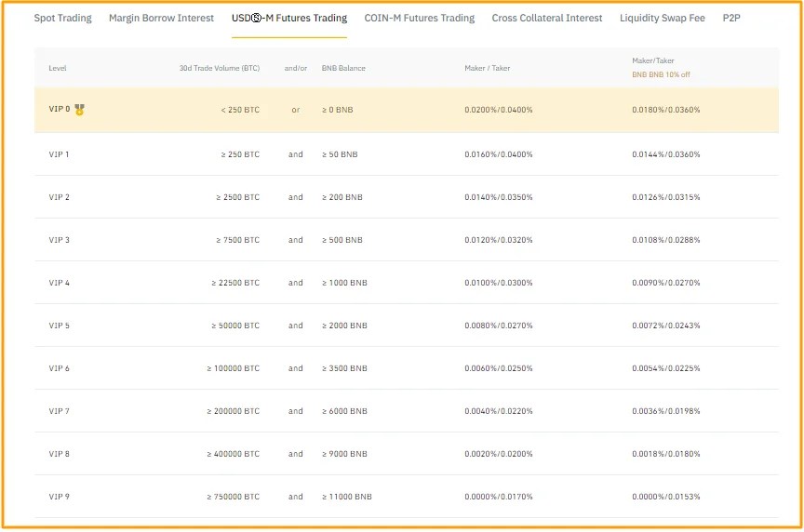The width and height of the screenshot is (804, 532).
Task: Click the ≥ 50000 BTC volume cell
Action: [x=235, y=326]
